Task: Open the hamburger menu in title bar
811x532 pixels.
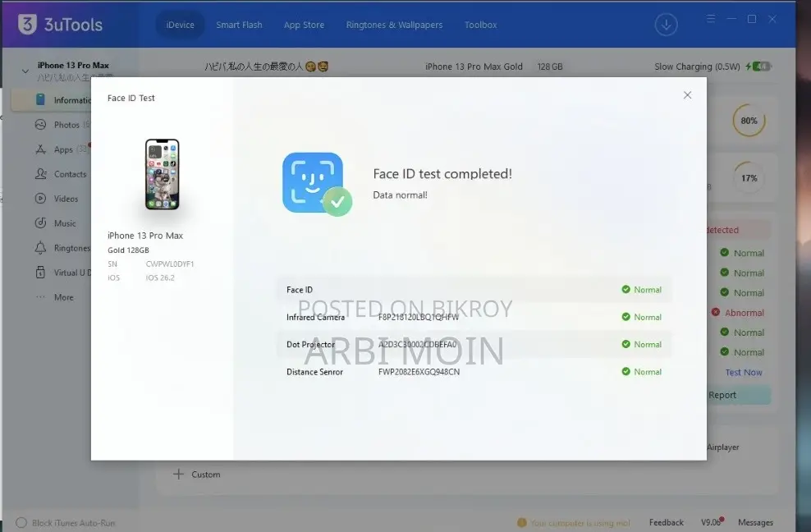Action: point(711,19)
